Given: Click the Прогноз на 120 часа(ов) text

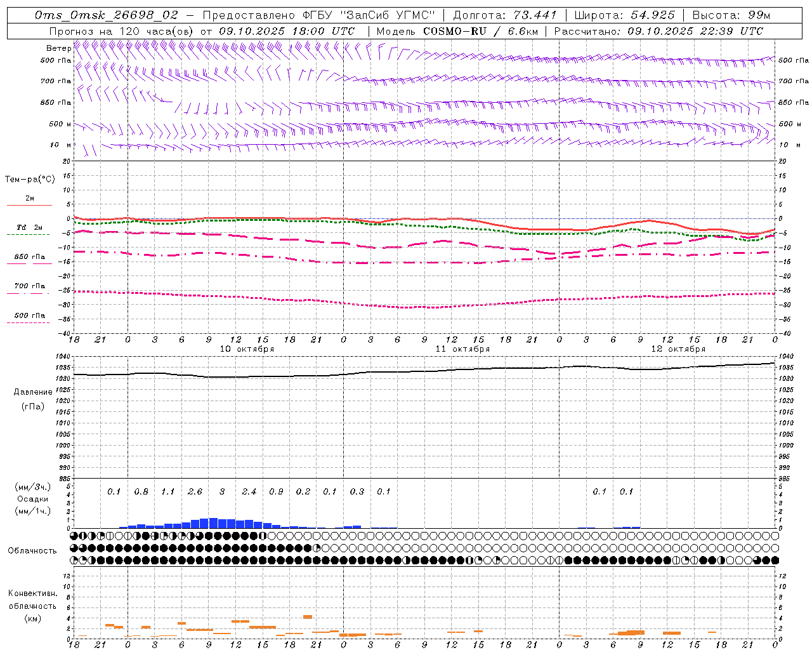Looking at the screenshot, I should click(x=122, y=31).
